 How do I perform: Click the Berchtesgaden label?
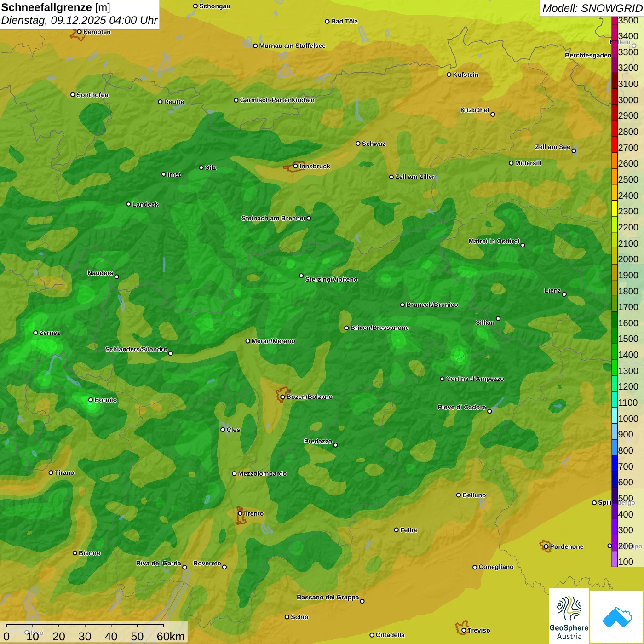point(588,55)
